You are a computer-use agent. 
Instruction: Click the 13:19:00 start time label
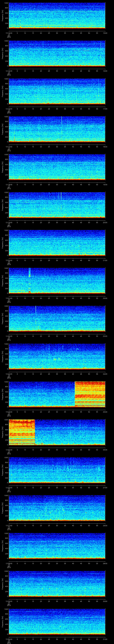tap(9, 223)
